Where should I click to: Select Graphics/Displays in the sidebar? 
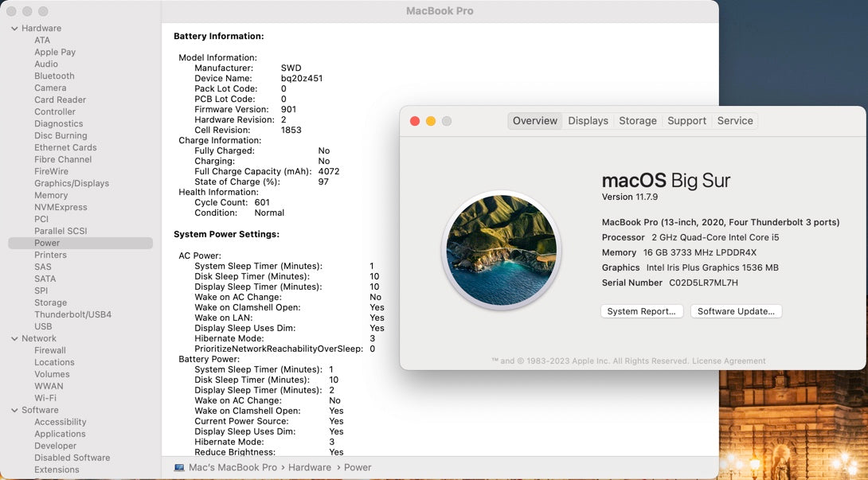tap(71, 183)
